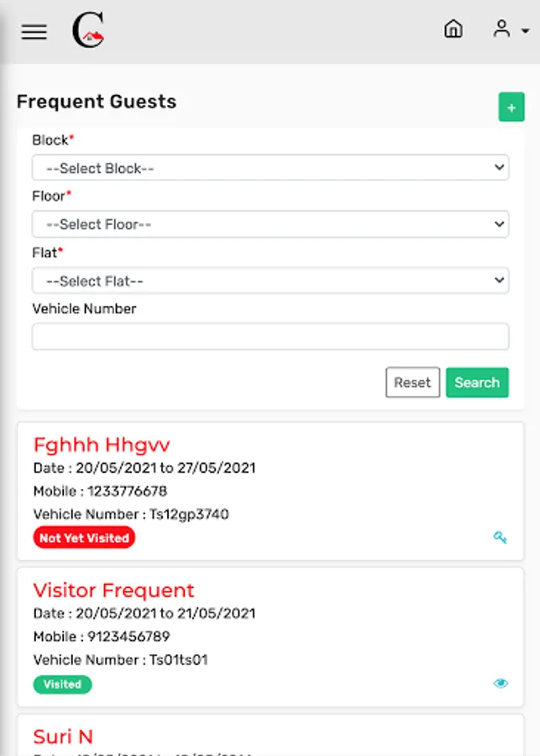Open the Select Floor dropdown
This screenshot has height=756, width=540.
pos(270,224)
